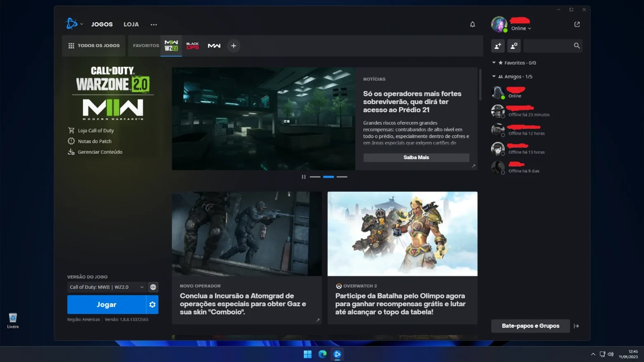The height and width of the screenshot is (362, 644).
Task: Open Microsoft Edge from the taskbar
Action: (x=322, y=354)
